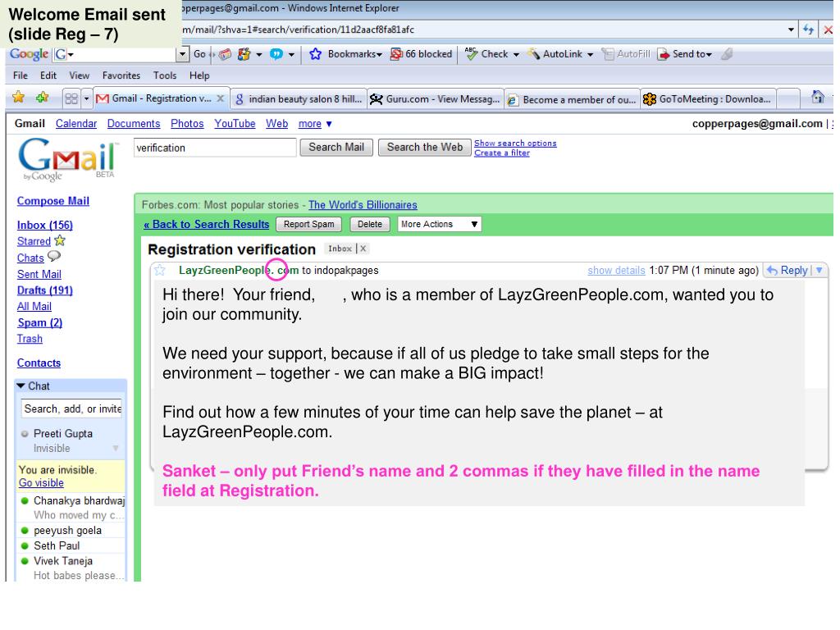Viewport: 840px width, 630px height.
Task: Click the Send to toolbar icon
Action: [664, 54]
